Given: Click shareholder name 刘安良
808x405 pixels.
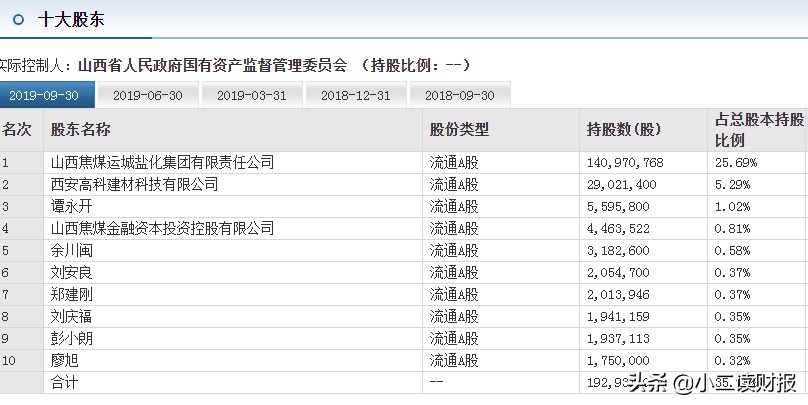Looking at the screenshot, I should (x=71, y=273).
